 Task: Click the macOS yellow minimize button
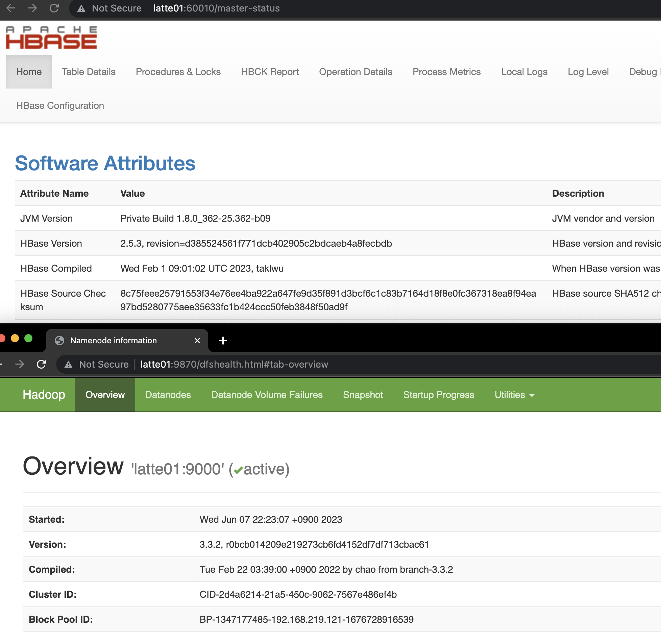[15, 338]
